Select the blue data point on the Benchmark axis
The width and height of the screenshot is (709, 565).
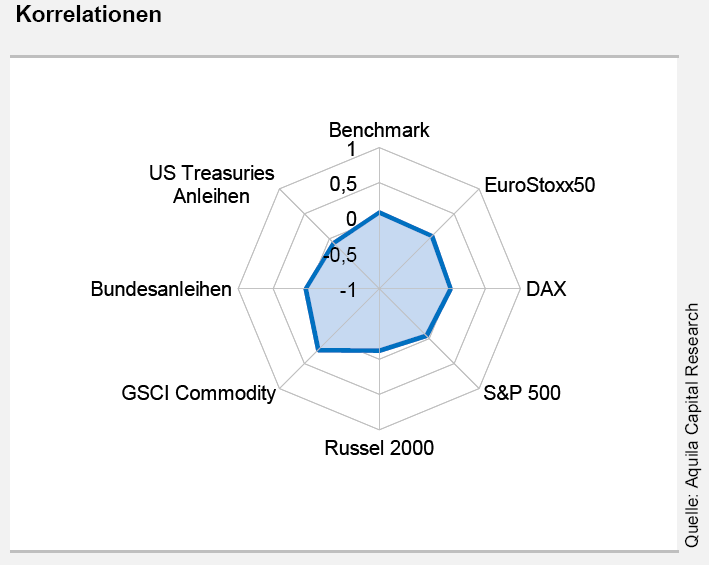point(379,212)
